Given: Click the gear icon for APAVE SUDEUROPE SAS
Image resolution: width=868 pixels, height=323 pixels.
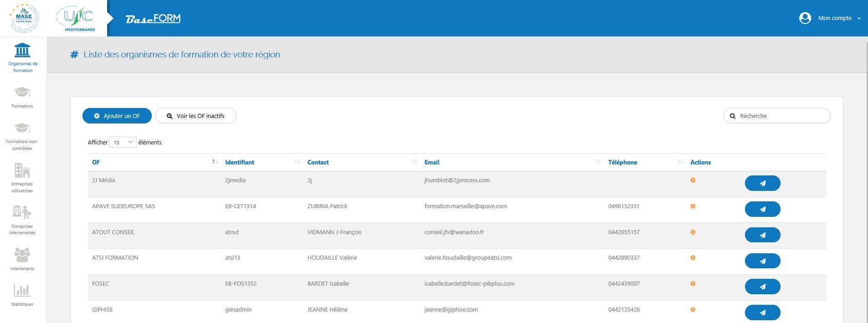Looking at the screenshot, I should tap(693, 206).
